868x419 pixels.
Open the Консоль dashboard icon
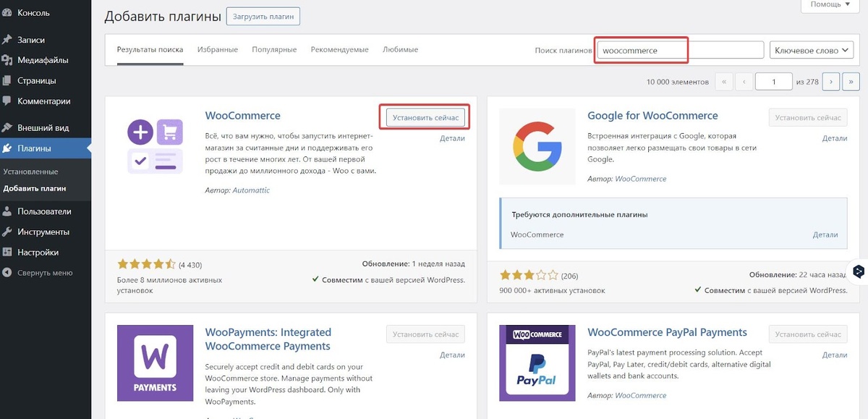point(7,12)
